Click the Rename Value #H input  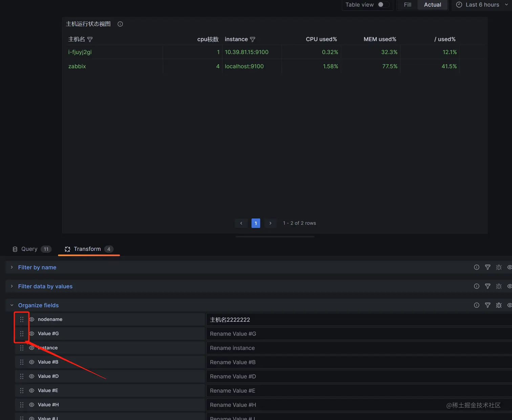point(359,405)
